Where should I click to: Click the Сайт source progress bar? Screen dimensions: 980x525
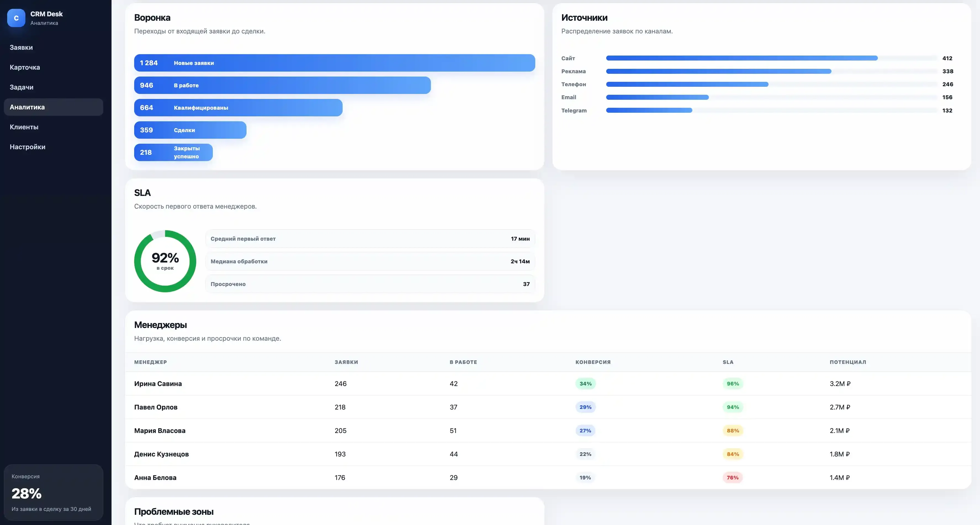coord(772,58)
